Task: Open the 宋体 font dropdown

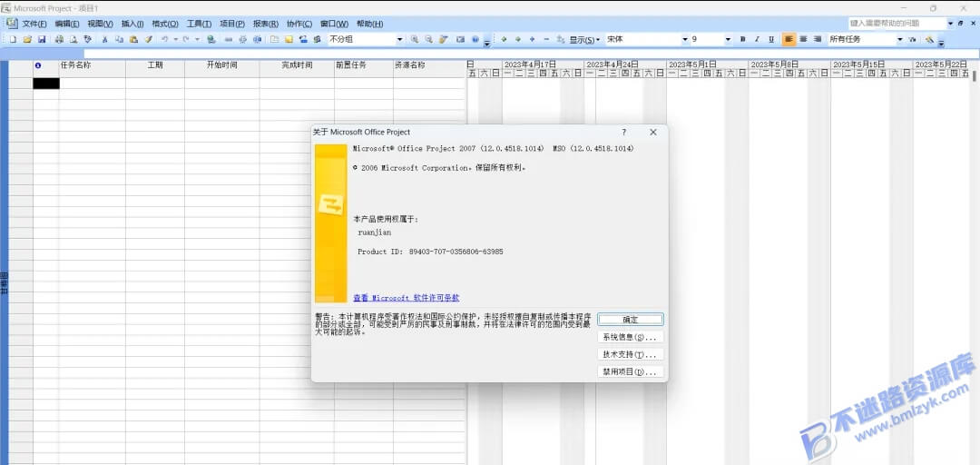Action: 685,39
